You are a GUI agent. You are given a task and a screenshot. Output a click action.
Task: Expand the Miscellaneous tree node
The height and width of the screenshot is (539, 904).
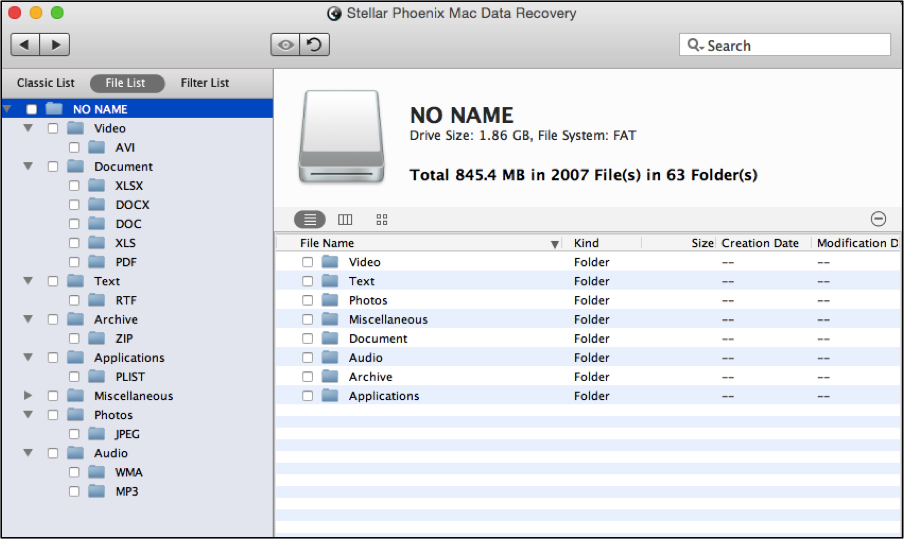coord(28,395)
